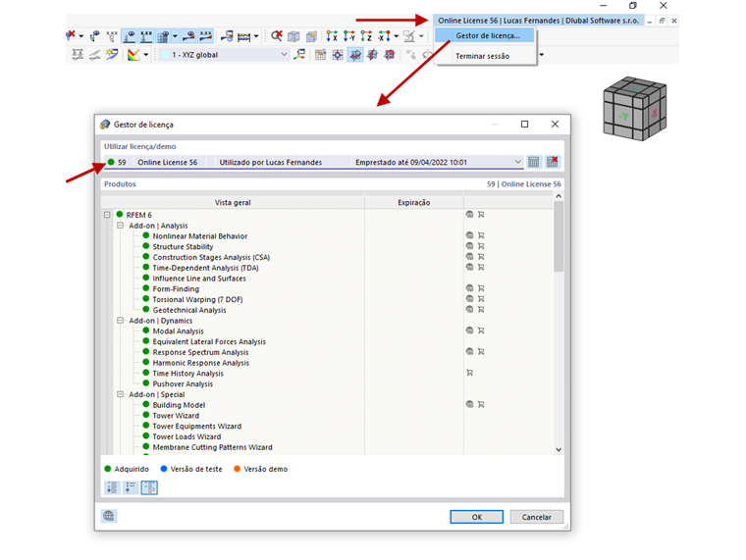Open Gestor de licença menu entry
Screen dimensions: 746x560
(485, 35)
